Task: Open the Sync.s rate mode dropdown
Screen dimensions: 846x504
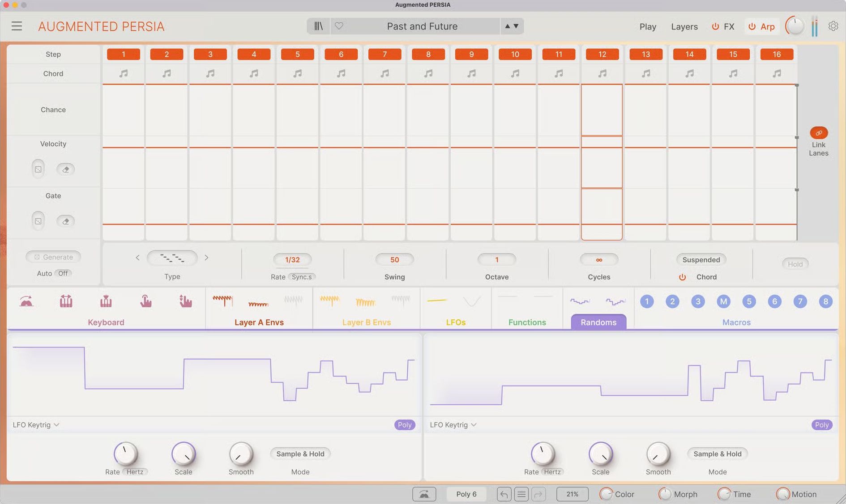Action: 302,277
